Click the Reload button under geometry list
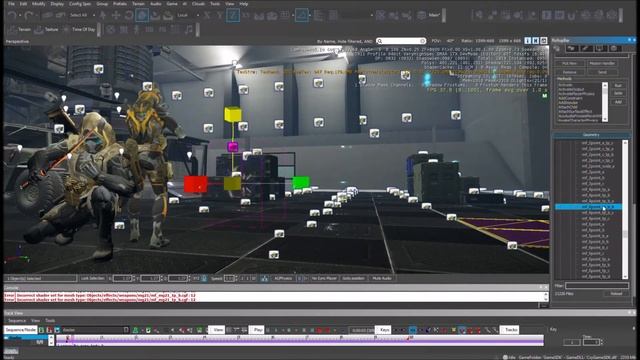 click(616, 293)
